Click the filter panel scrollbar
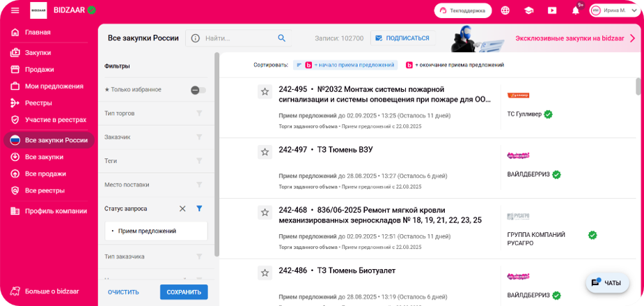 [x=217, y=154]
